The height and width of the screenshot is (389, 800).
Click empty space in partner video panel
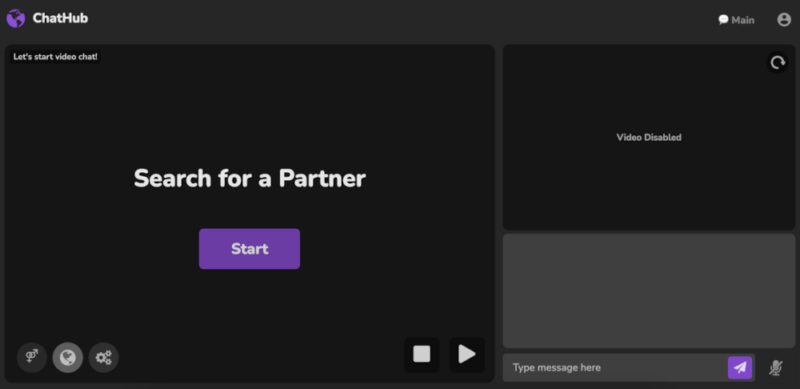[249, 112]
